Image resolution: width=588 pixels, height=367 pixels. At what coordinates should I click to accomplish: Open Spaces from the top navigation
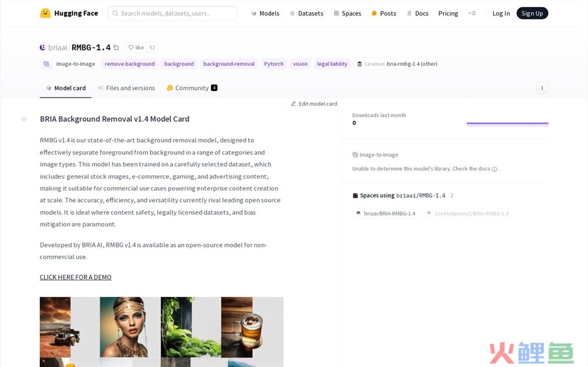[348, 14]
